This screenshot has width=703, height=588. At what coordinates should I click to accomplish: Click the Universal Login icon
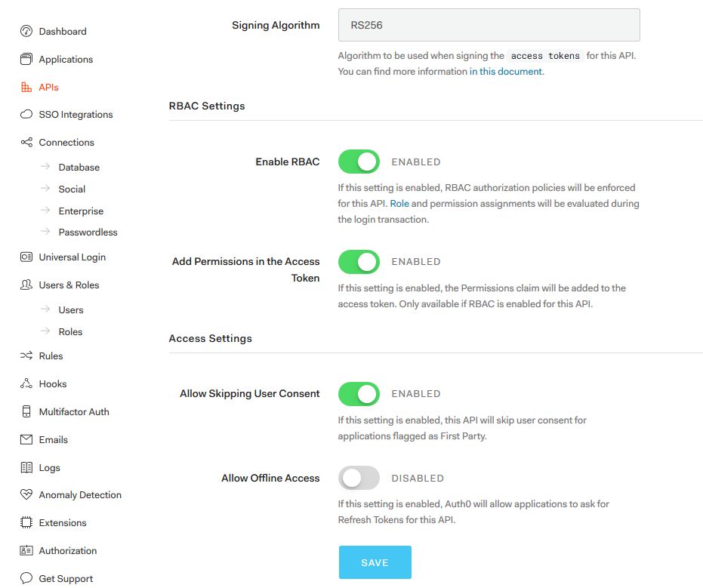tap(26, 257)
